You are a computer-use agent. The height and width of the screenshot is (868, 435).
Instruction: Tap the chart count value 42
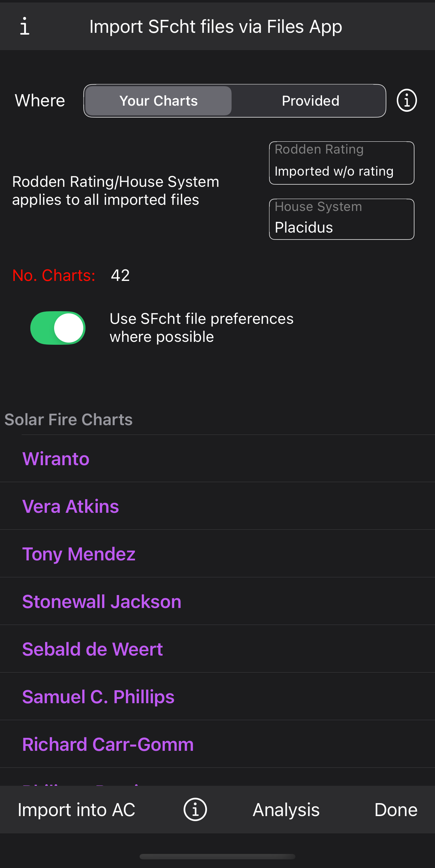tap(120, 276)
